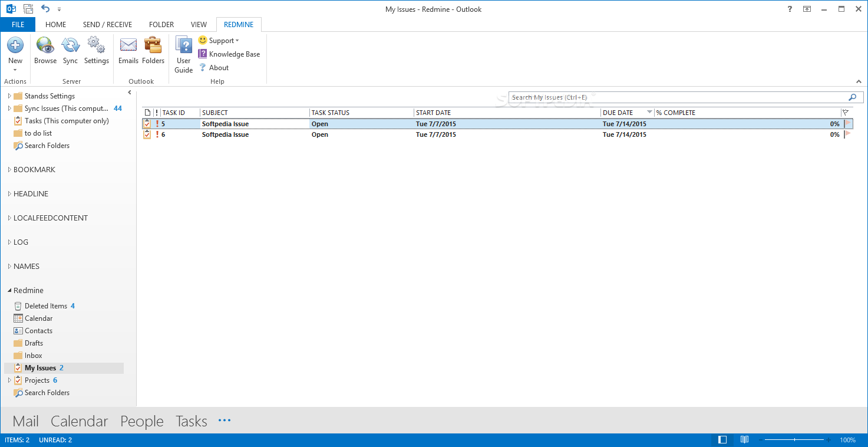
Task: Click the Flag Status column header
Action: coord(846,113)
